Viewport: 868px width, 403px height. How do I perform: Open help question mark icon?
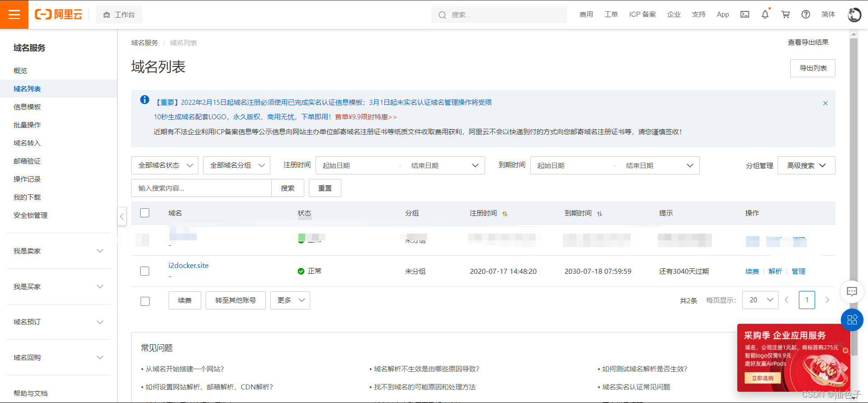(806, 14)
